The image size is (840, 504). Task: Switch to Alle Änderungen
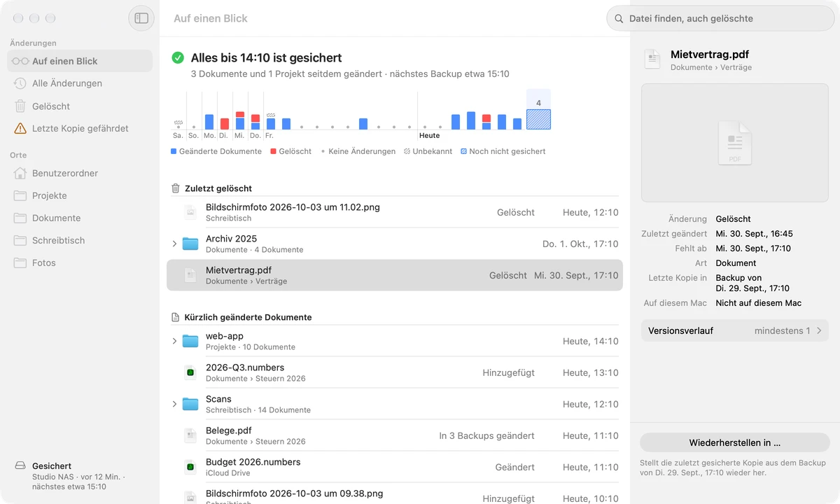[80, 83]
